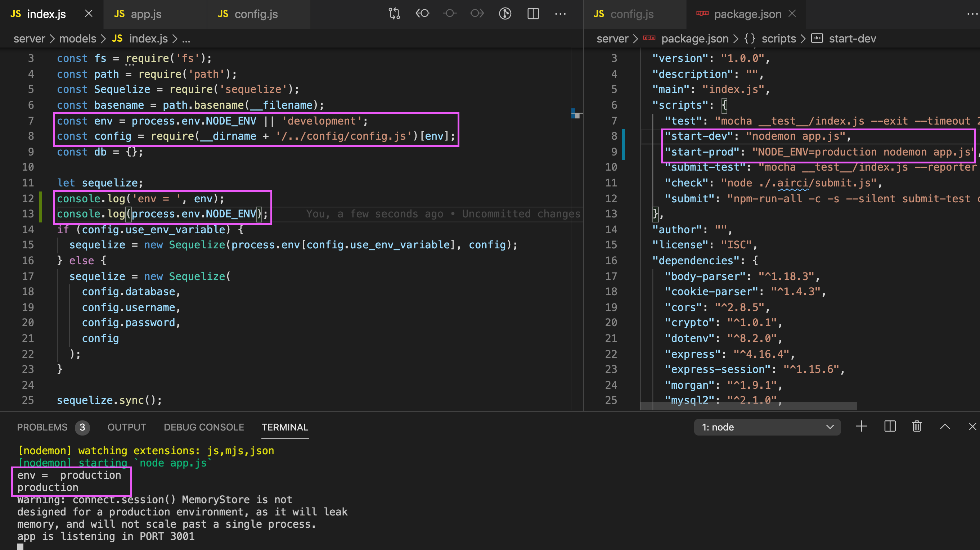Close the package.json tab
980x550 pixels.
click(x=792, y=14)
